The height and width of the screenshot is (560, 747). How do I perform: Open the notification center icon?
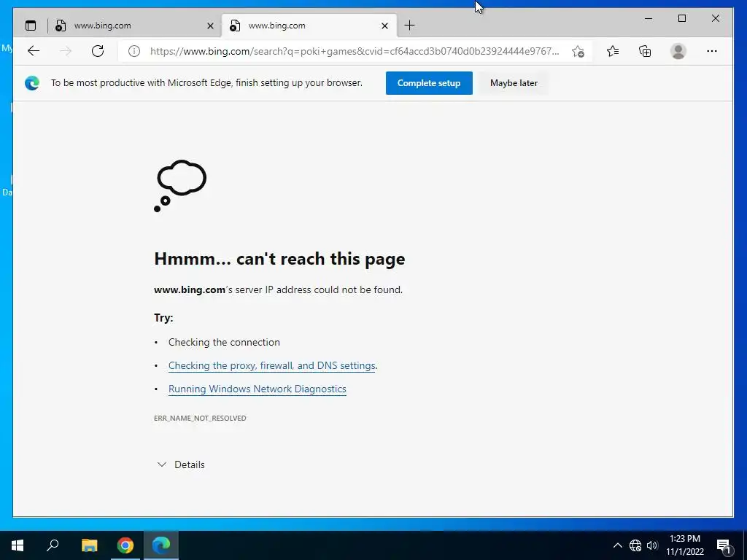724,546
